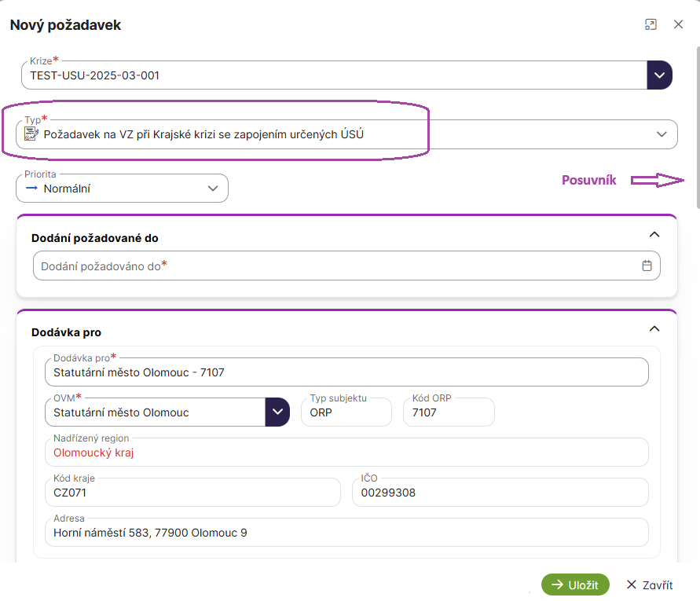Click the Normální priority arrow icon
This screenshot has width=700, height=601.
coord(31,189)
